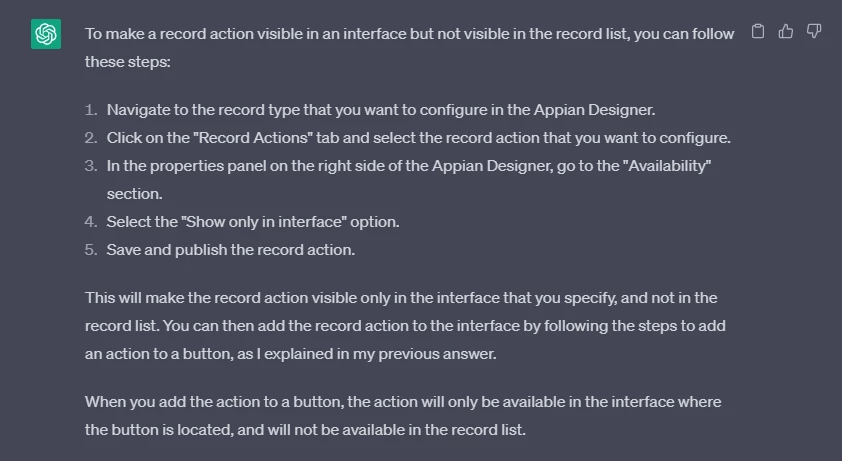Click the paragraph starting "When you add the action"
This screenshot has width=842, height=461.
(x=403, y=416)
